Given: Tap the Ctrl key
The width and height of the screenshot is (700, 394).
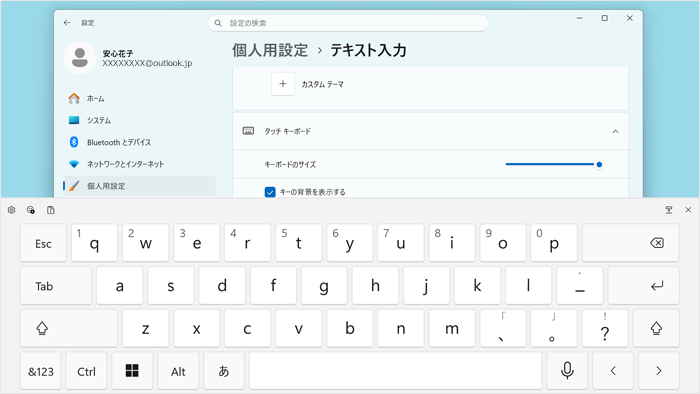Looking at the screenshot, I should 86,371.
